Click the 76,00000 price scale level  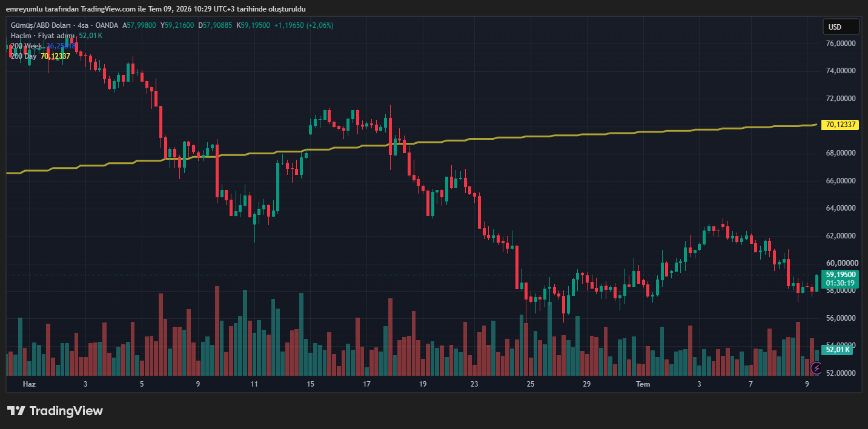(841, 44)
